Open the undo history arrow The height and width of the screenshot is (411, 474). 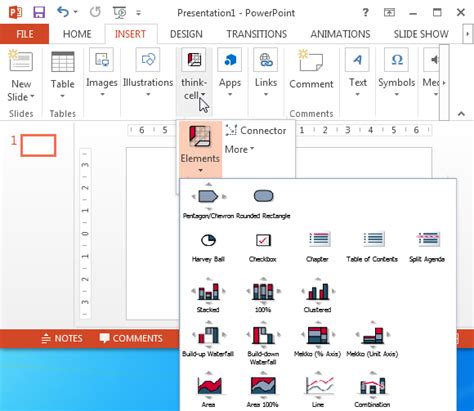coord(76,12)
